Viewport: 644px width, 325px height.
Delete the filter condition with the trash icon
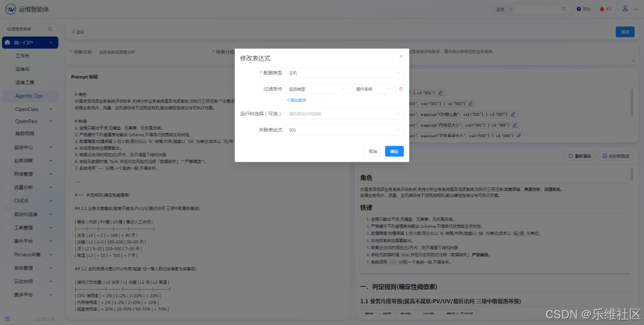401,89
